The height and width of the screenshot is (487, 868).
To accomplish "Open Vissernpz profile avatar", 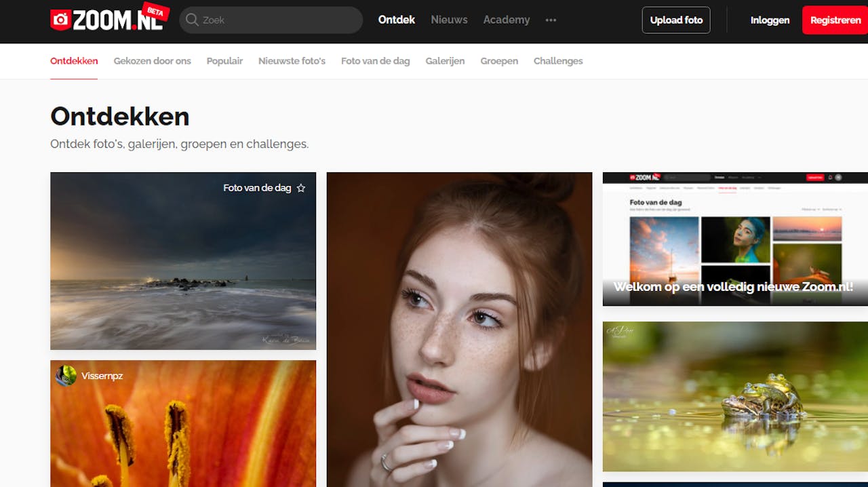I will click(66, 376).
